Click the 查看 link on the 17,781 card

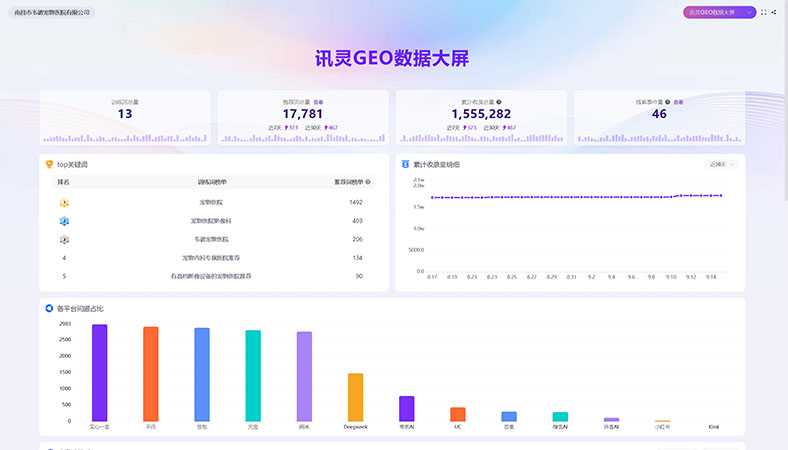click(x=318, y=102)
